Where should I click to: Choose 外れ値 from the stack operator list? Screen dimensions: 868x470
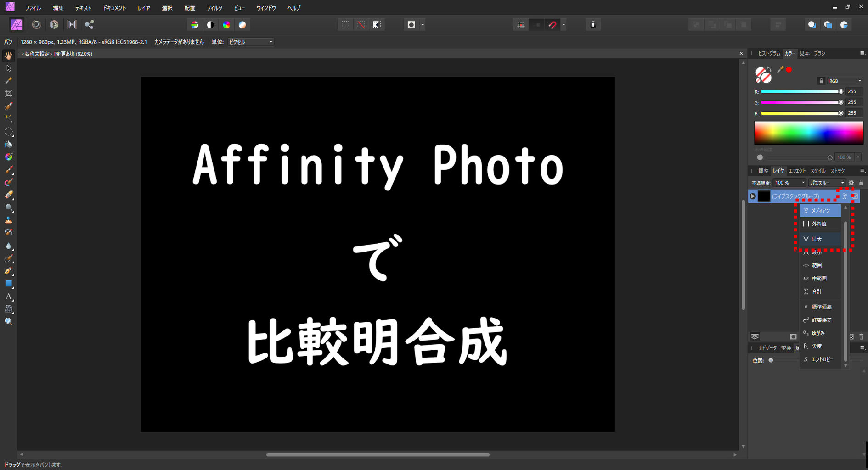pos(820,224)
